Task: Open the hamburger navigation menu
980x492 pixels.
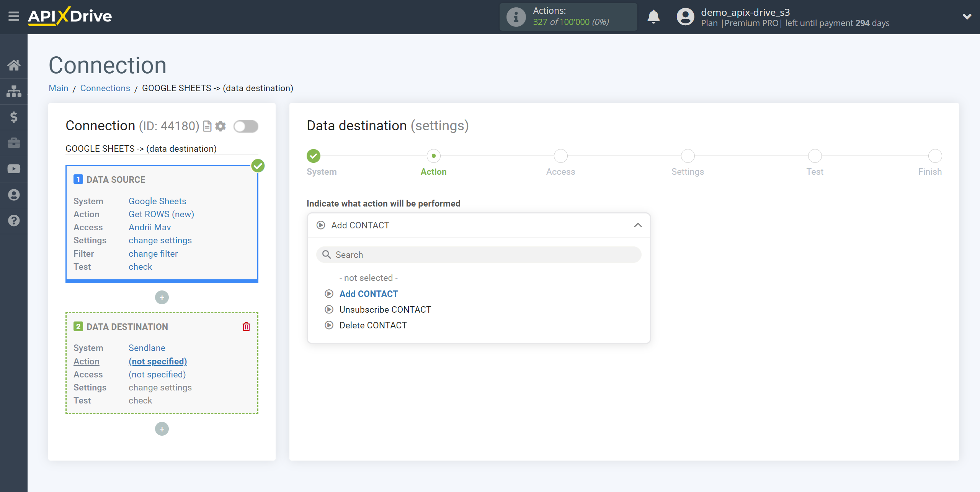Action: (x=13, y=16)
